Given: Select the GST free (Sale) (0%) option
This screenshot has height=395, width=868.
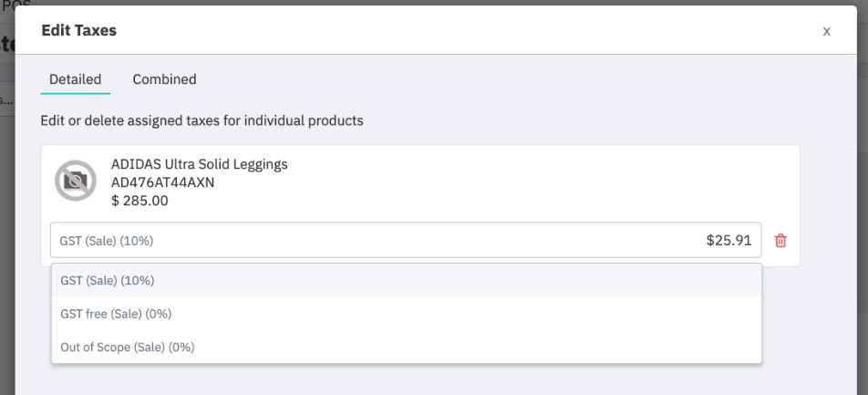Looking at the screenshot, I should coord(407,314).
